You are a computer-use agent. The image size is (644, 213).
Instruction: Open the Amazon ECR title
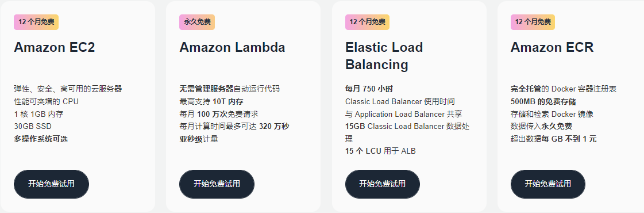pos(552,47)
